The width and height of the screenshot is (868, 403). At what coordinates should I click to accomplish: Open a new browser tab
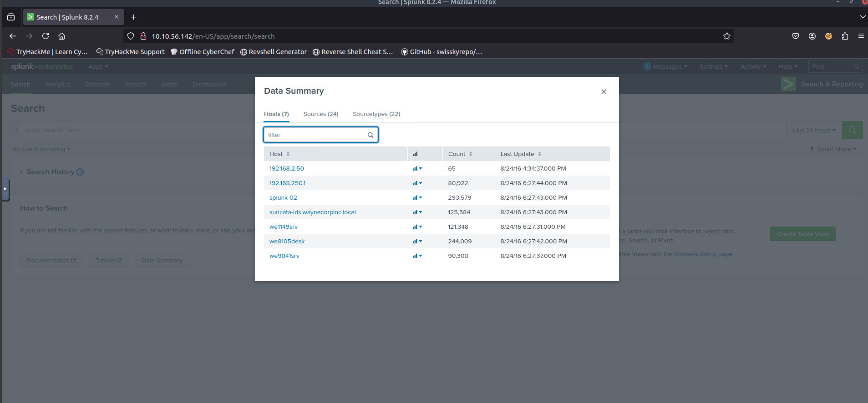(133, 17)
